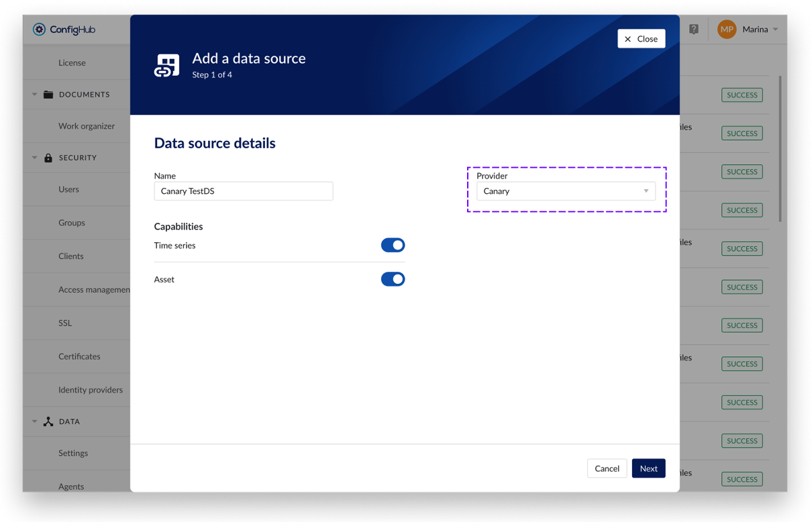Click the ConfigHub gear logo icon
The width and height of the screenshot is (812, 522).
39,30
